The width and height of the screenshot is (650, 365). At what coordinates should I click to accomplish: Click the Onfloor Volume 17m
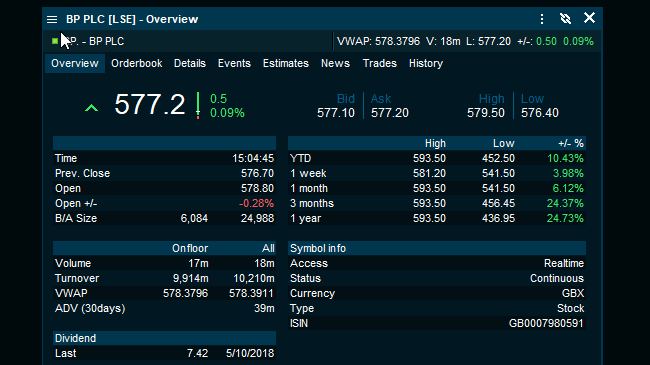[198, 263]
